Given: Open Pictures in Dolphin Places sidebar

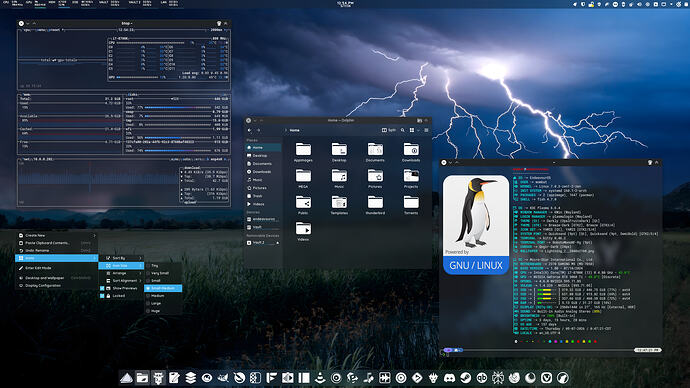Looking at the screenshot, I should click(x=263, y=188).
